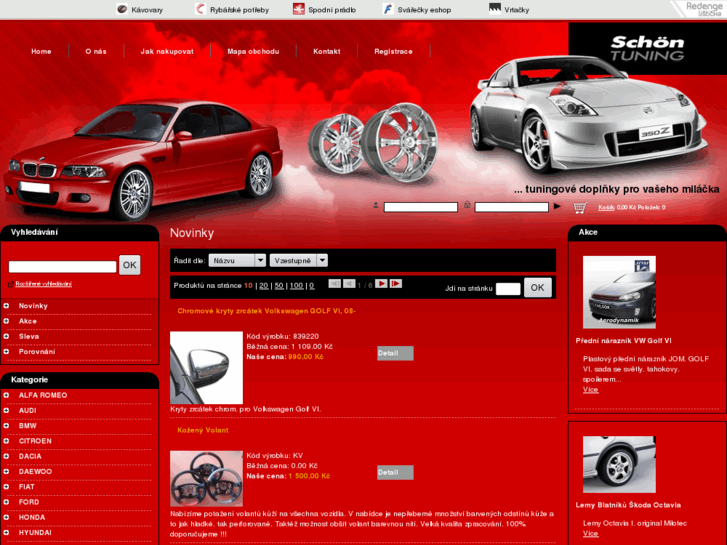
Task: Click the login arrow submit icon
Action: 557,206
